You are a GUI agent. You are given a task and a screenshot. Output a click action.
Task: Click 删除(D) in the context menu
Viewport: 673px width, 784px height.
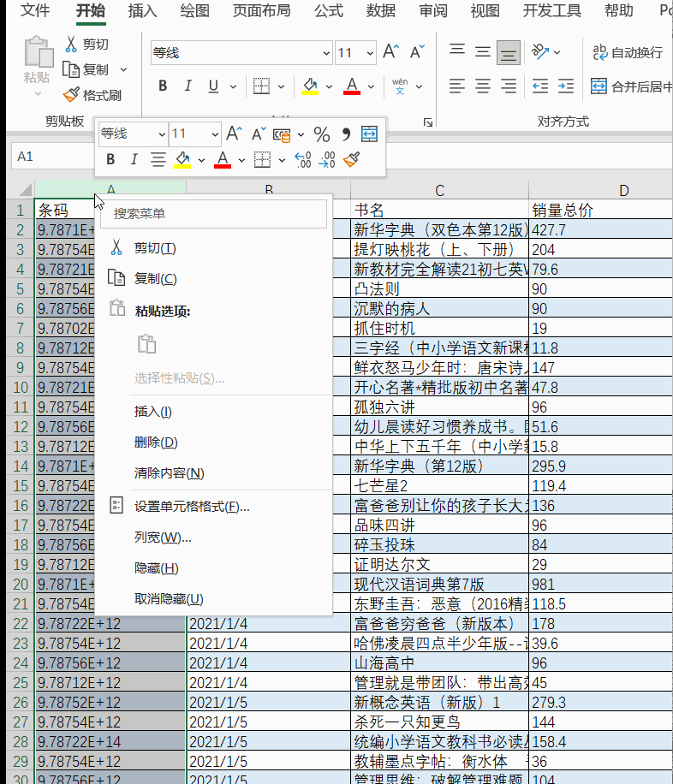click(x=155, y=442)
